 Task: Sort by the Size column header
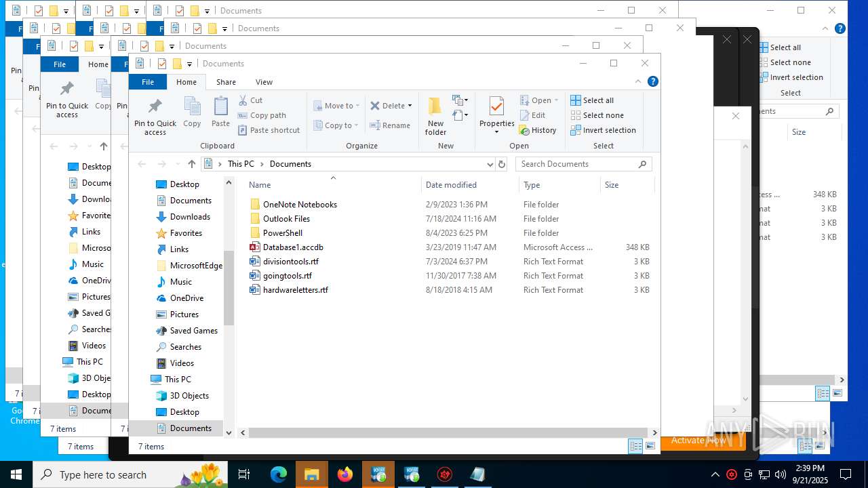(x=627, y=185)
